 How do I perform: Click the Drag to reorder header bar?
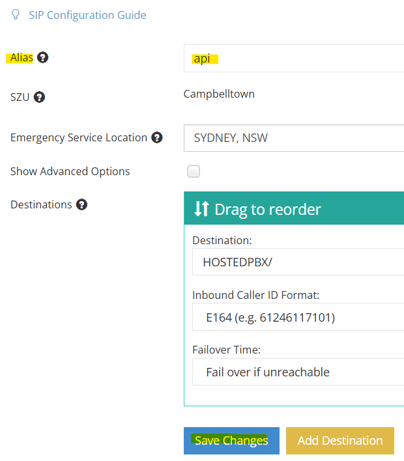[294, 208]
